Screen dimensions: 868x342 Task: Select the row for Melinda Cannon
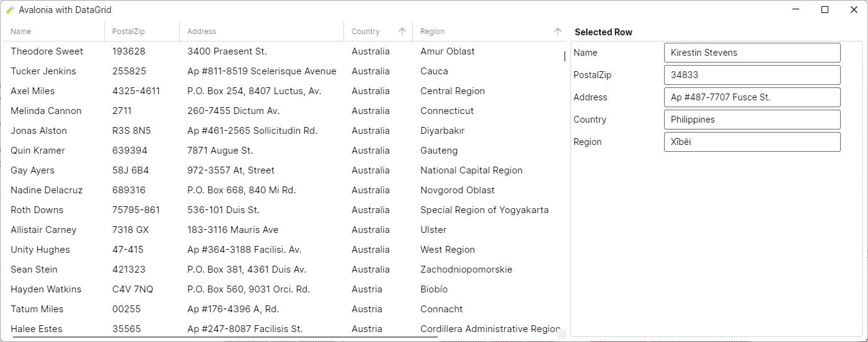[46, 111]
